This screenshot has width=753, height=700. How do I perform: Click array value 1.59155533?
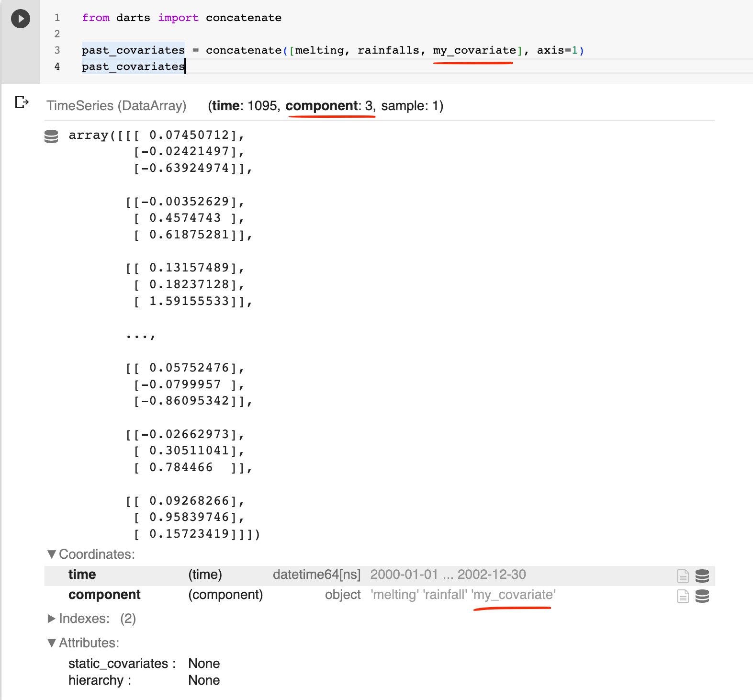pos(189,301)
